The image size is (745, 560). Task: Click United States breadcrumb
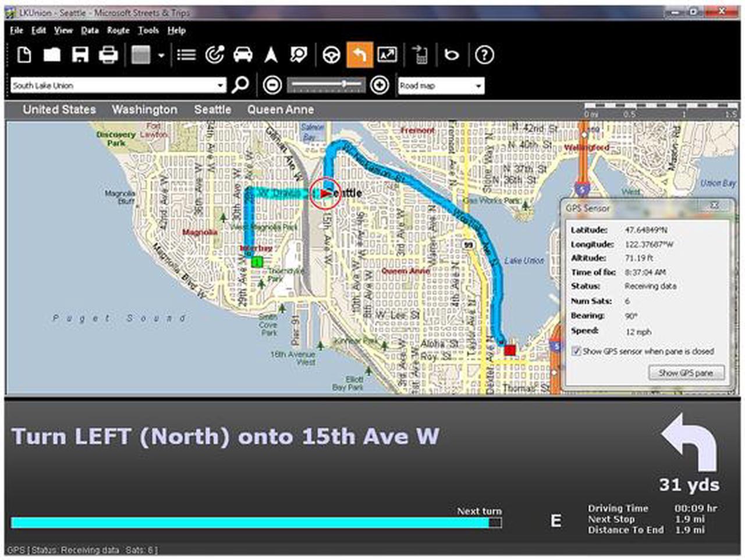pos(59,109)
